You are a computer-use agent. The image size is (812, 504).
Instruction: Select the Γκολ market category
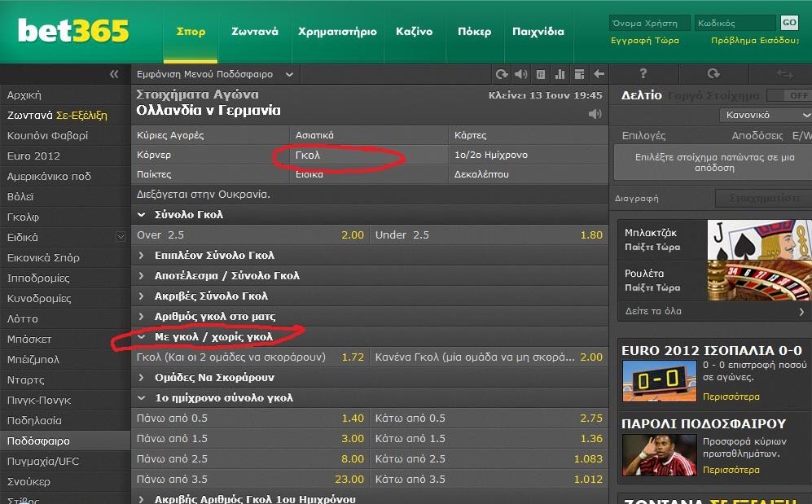369,155
